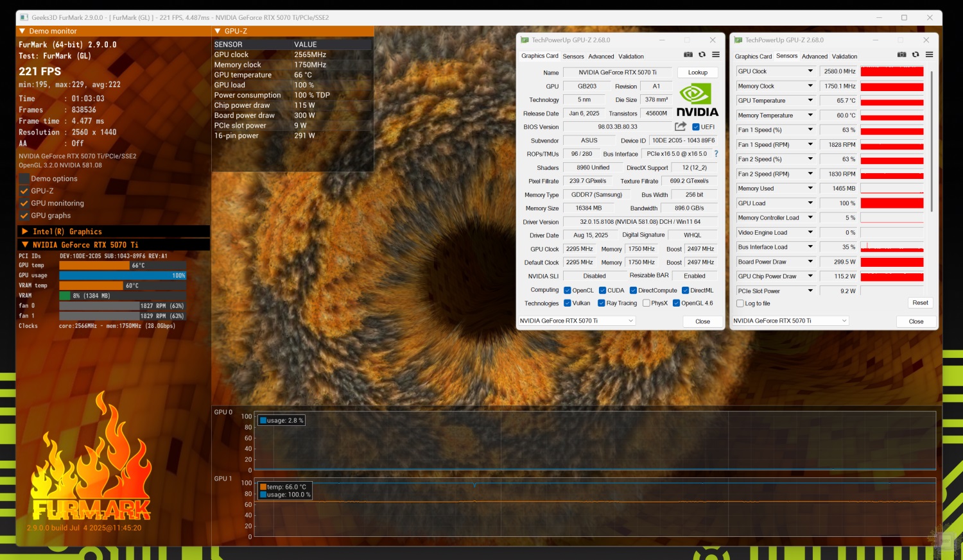Open the GPU selector dropdown in Sensors window
The height and width of the screenshot is (560, 963).
coord(790,321)
